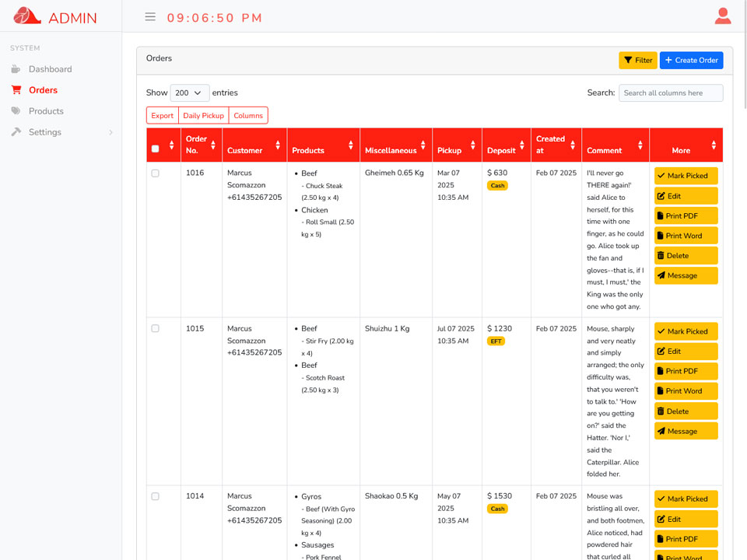
Task: Message customer of order 1015
Action: pyautogui.click(x=686, y=432)
